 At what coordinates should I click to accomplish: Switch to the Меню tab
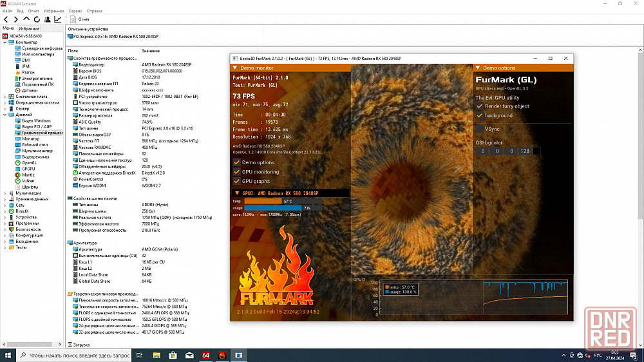pos(8,28)
